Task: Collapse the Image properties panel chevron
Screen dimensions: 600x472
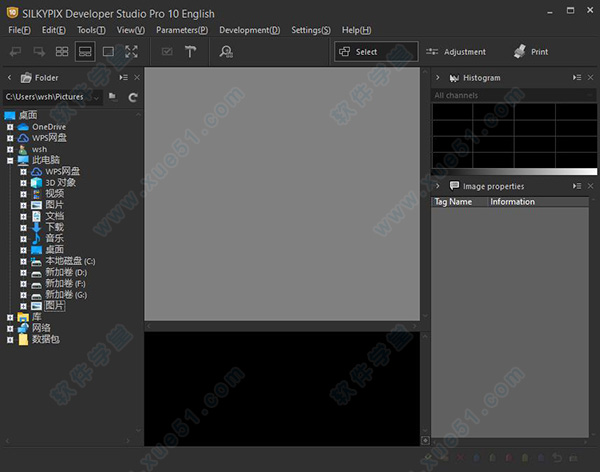Action: coord(438,186)
